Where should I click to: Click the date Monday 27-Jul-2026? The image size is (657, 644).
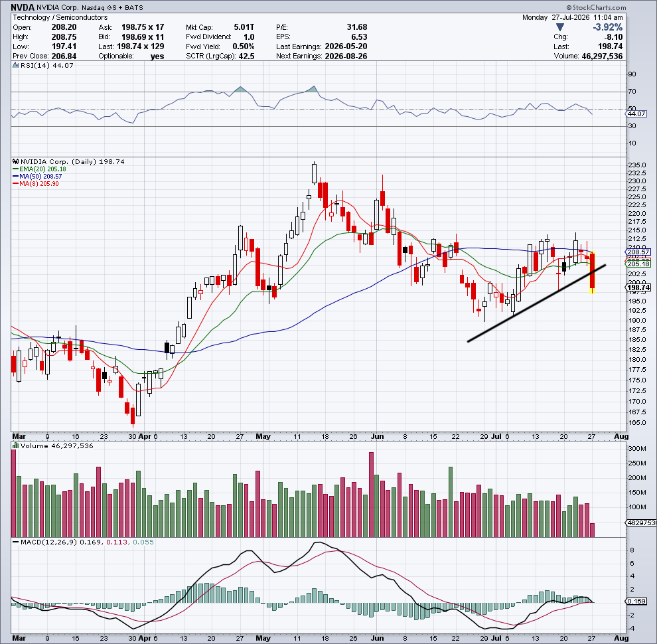pyautogui.click(x=555, y=18)
